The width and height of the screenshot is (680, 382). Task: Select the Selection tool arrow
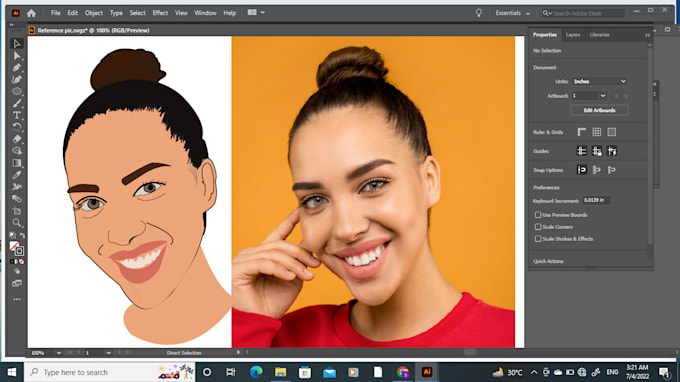[17, 44]
